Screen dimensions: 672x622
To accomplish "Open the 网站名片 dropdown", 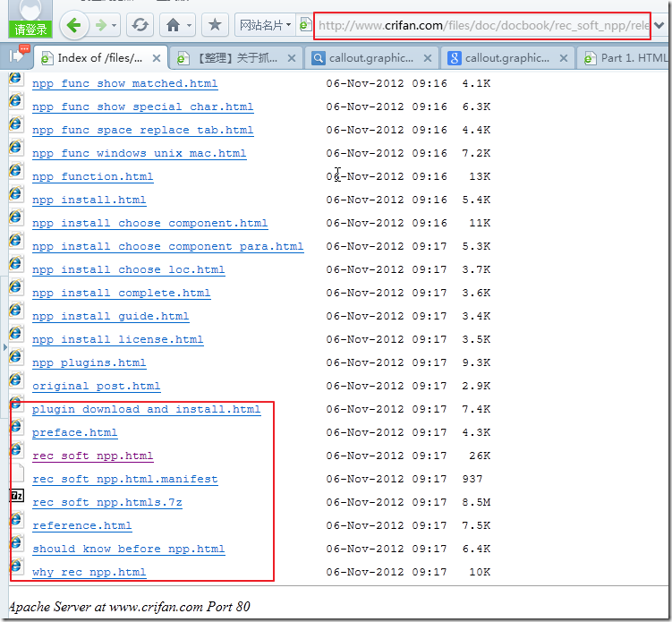I will pyautogui.click(x=265, y=25).
